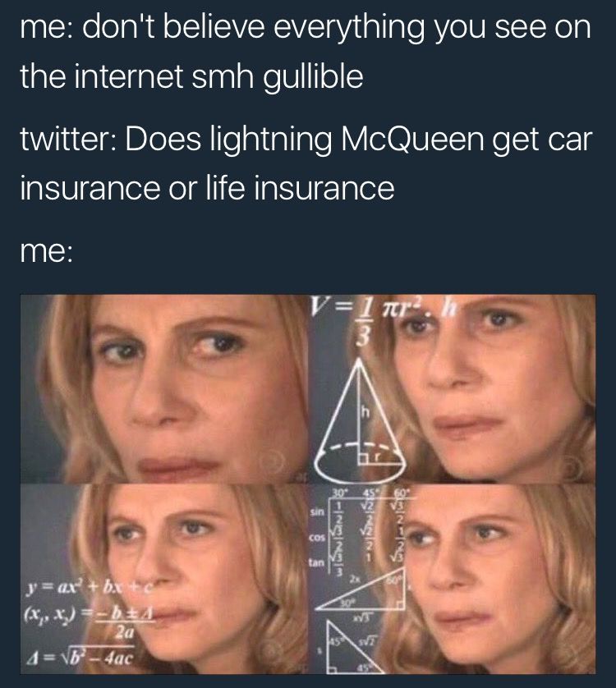This screenshot has width=616, height=688.
Task: Click the 30-60 degree right triangle diagram
Action: tap(361, 594)
